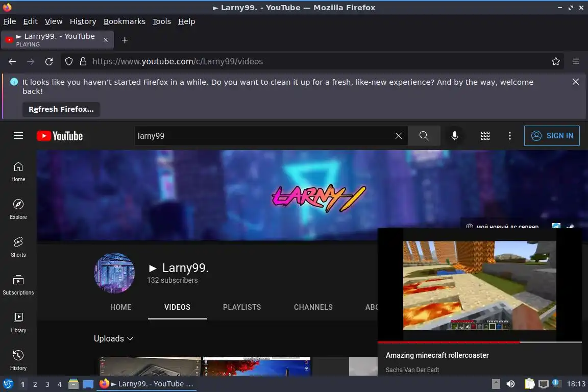This screenshot has height=392, width=588.
Task: Open the History menu
Action: pos(83,21)
